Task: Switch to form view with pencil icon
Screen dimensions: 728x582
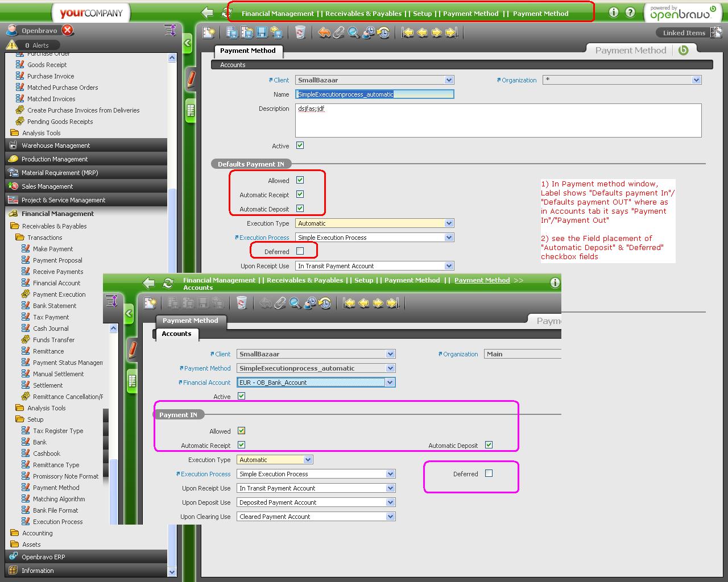Action: pyautogui.click(x=191, y=79)
